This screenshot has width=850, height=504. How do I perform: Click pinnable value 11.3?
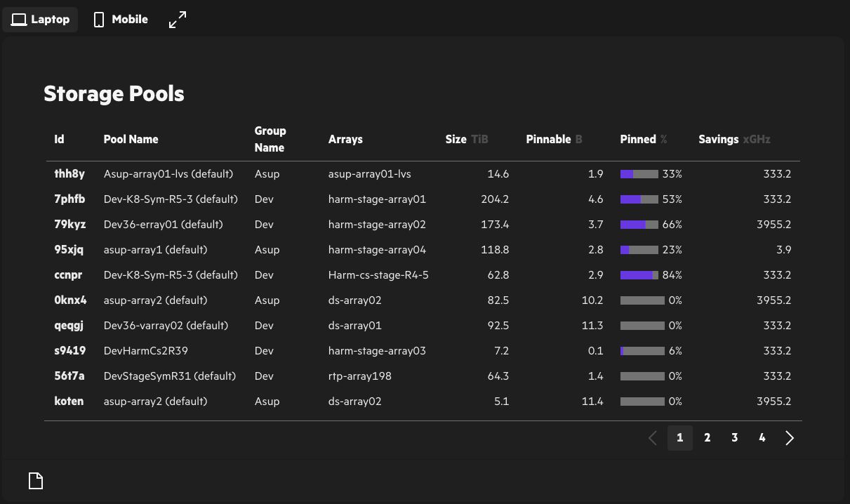592,325
